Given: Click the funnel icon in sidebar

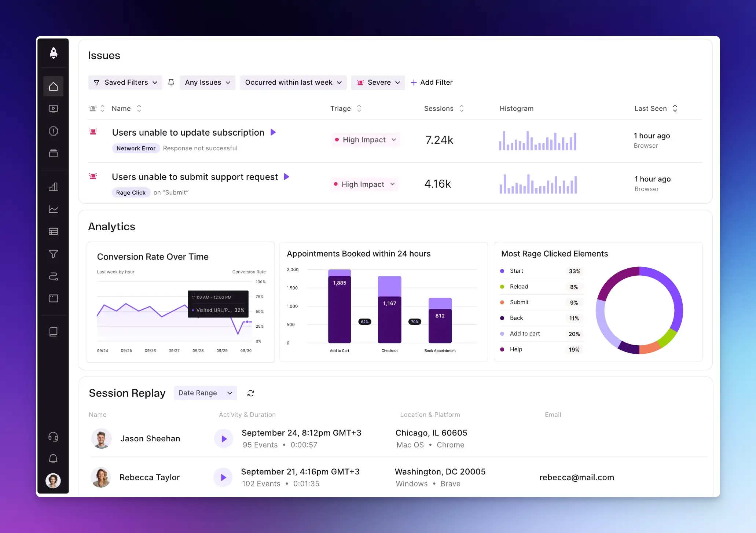Looking at the screenshot, I should point(53,254).
